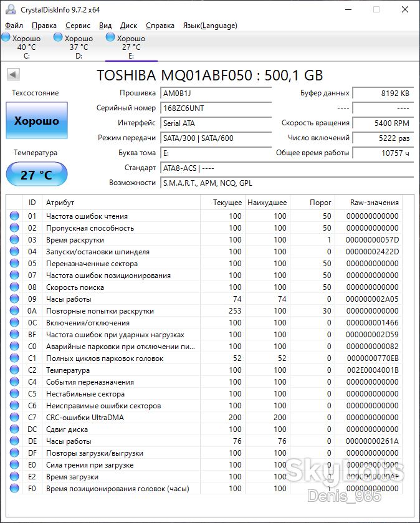
Task: Click status circle for Время загрузки
Action: 14,476
